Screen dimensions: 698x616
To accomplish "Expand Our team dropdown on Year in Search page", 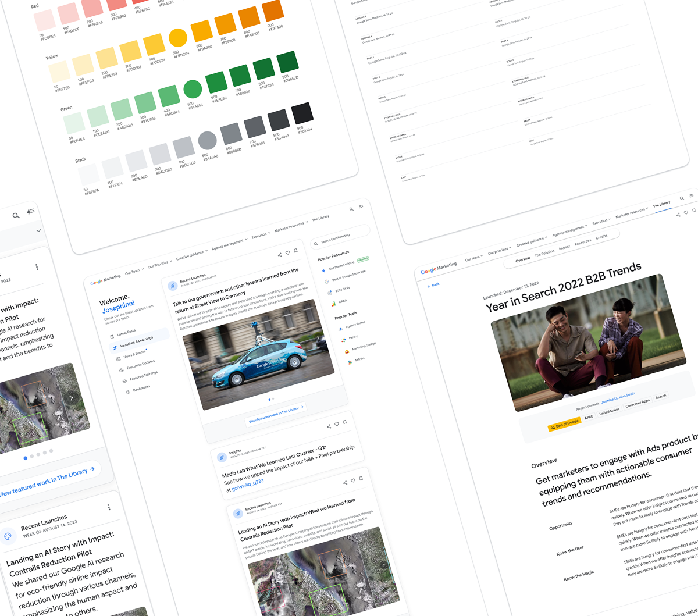I will click(474, 258).
